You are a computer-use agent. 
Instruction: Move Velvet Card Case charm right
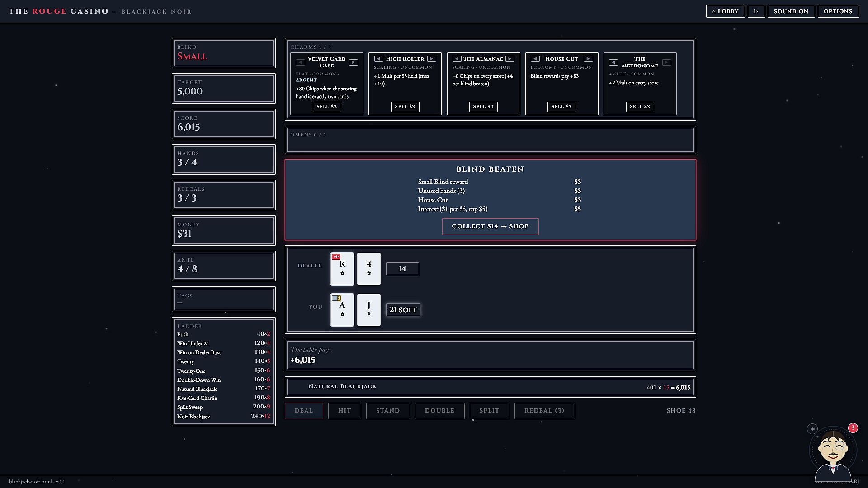pos(354,62)
